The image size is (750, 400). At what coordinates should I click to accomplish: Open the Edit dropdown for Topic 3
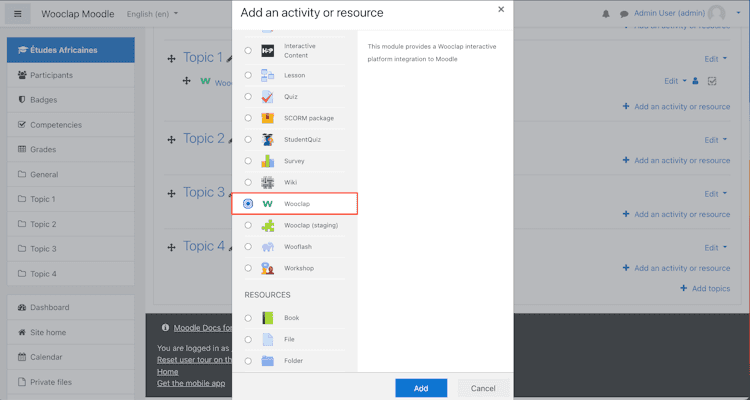[x=716, y=194]
